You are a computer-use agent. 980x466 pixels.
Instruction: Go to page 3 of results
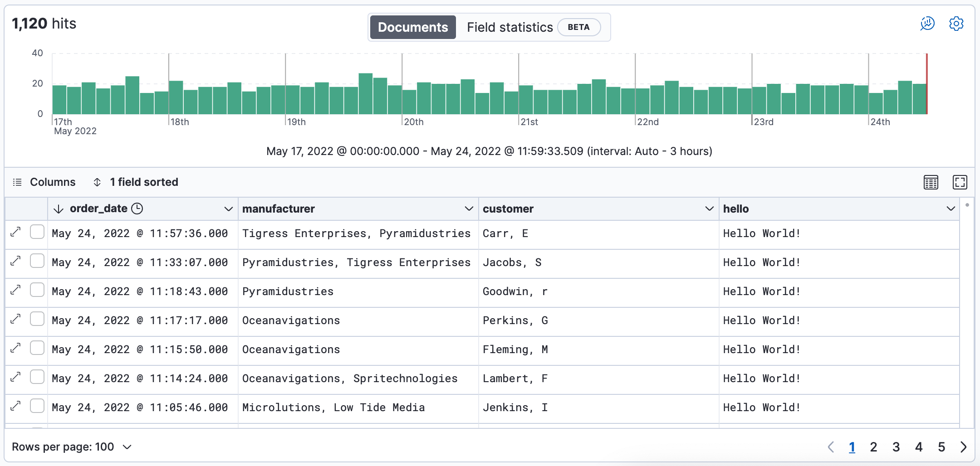pyautogui.click(x=896, y=447)
